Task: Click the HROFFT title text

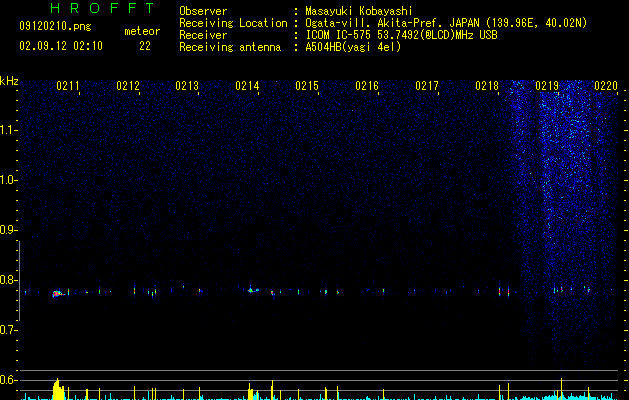Action: (102, 8)
